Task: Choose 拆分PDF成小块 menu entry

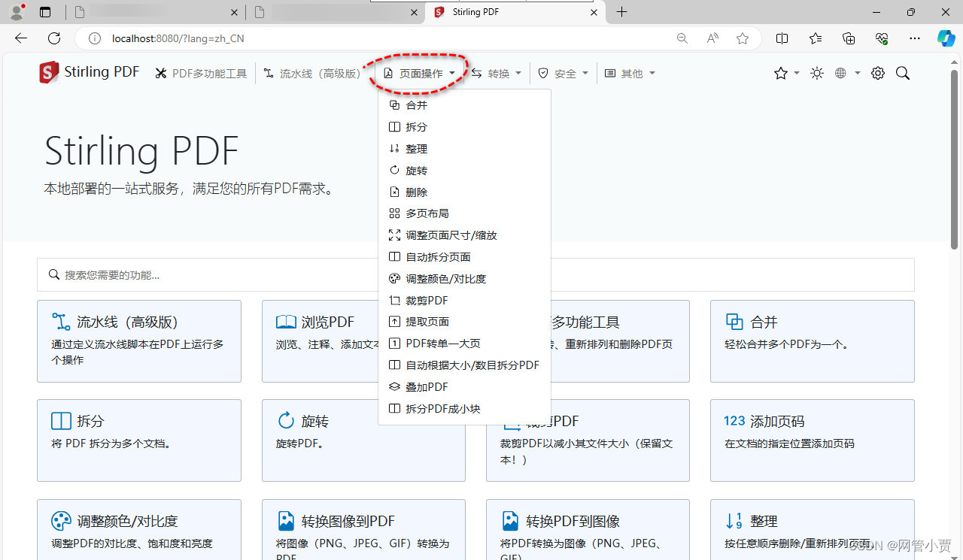Action: click(x=464, y=409)
